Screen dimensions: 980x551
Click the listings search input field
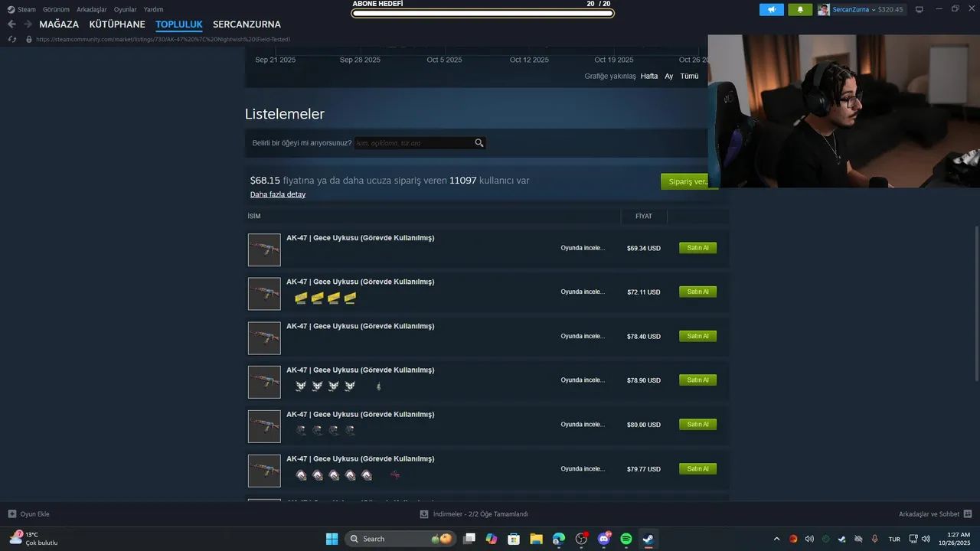413,143
